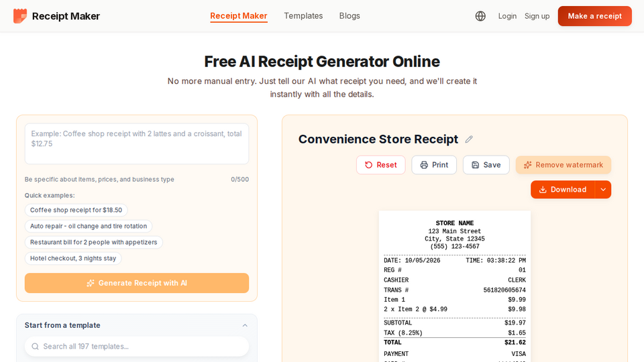644x362 pixels.
Task: Click Remove watermark button
Action: (563, 165)
